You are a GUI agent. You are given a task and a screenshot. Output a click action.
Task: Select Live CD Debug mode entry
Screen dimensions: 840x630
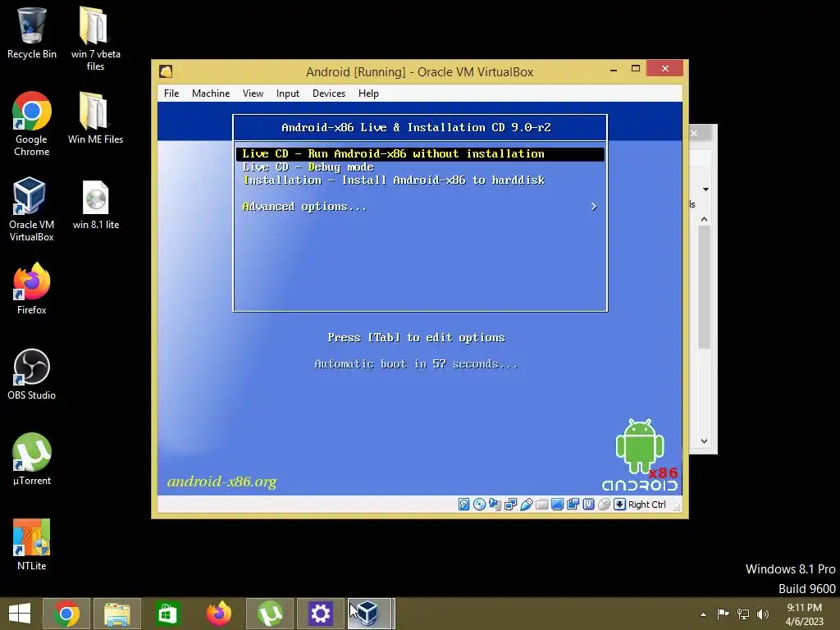pyautogui.click(x=420, y=167)
